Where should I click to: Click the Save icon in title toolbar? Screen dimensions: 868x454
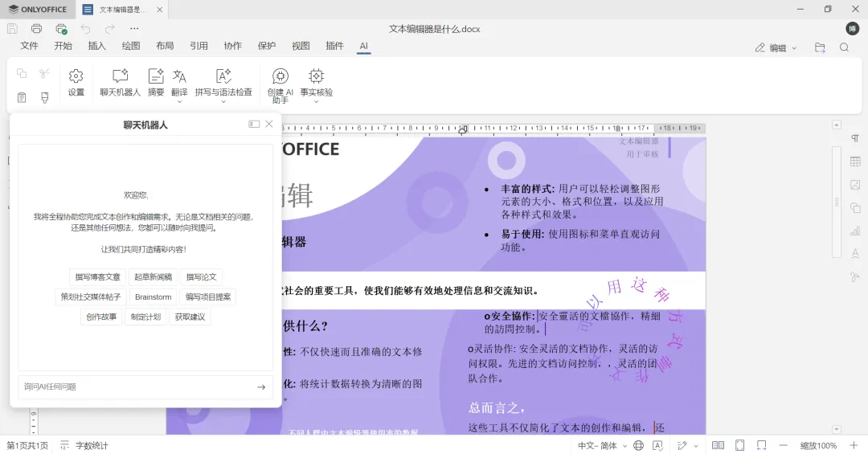point(12,29)
